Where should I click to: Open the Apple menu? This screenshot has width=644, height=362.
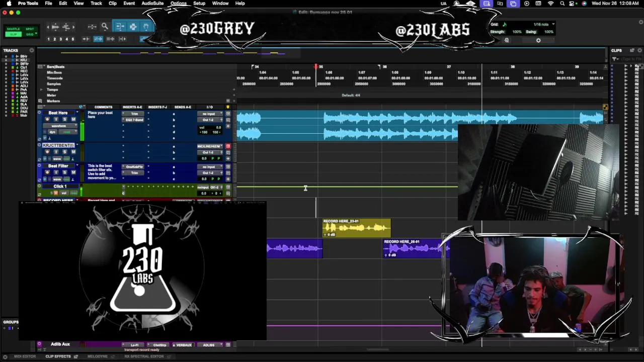click(x=9, y=4)
